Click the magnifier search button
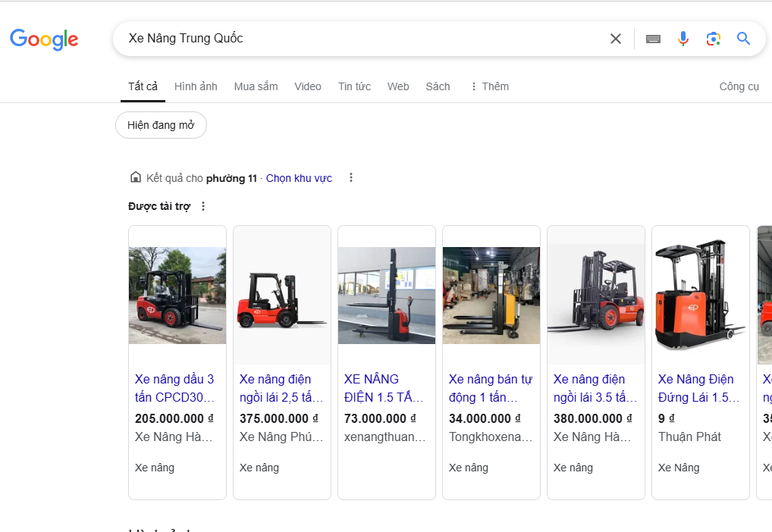Screen dimensions: 772x532 743,39
